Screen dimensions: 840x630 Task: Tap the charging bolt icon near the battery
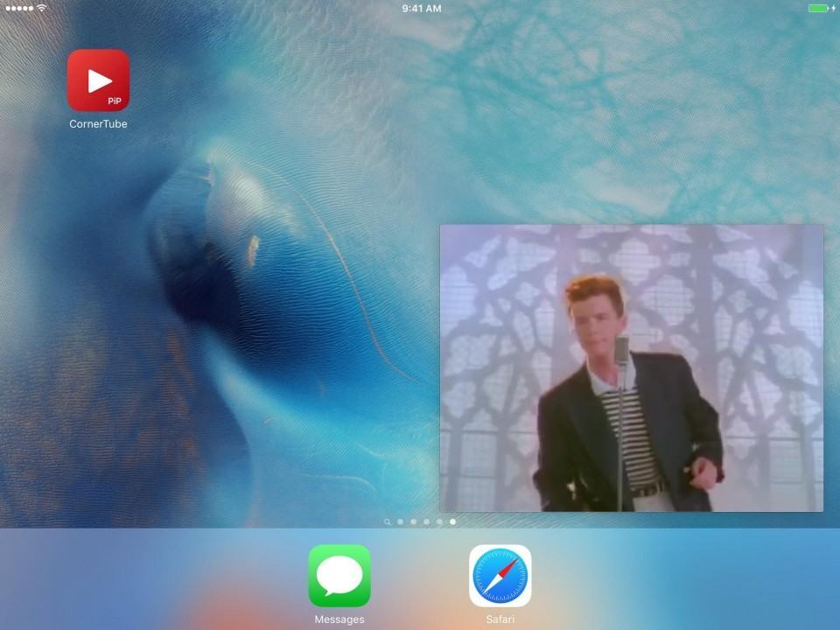(833, 8)
